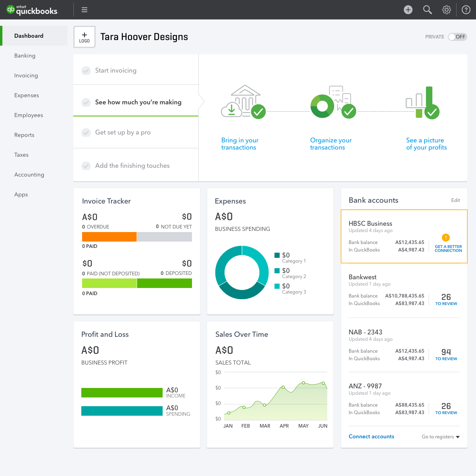476x476 pixels.
Task: Click Tara Hoover Designs company name
Action: coord(144,37)
